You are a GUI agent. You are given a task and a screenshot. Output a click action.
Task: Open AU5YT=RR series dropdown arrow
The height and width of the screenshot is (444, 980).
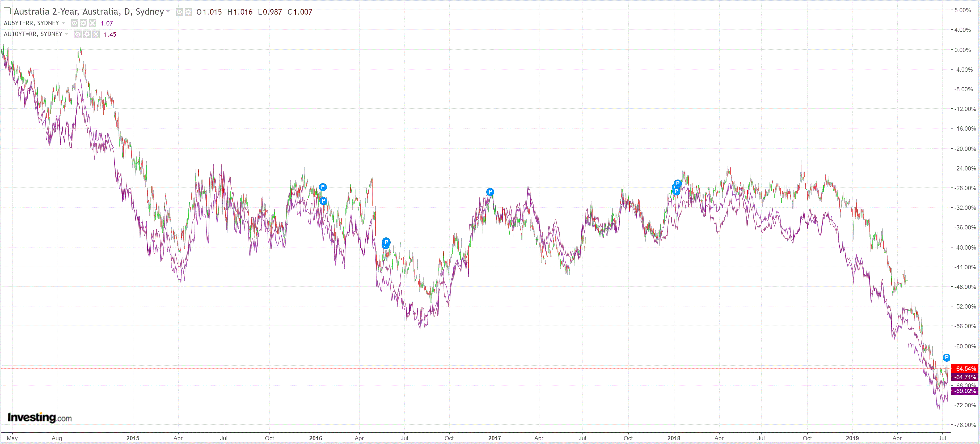click(x=63, y=23)
